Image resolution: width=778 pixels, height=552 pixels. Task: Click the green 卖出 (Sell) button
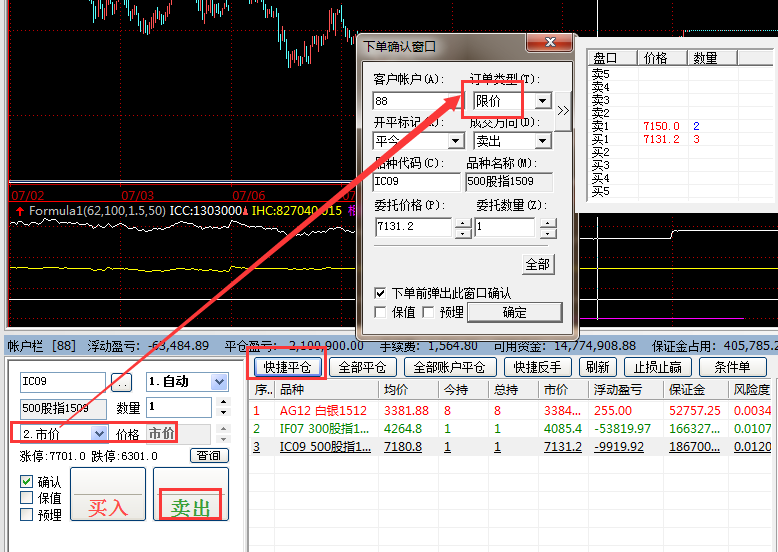(190, 495)
